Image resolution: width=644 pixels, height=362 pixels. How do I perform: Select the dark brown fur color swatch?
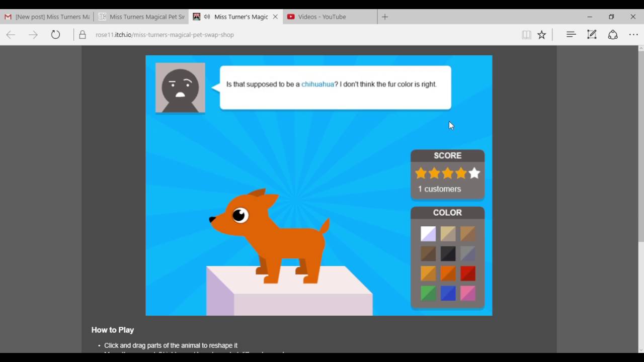(428, 253)
